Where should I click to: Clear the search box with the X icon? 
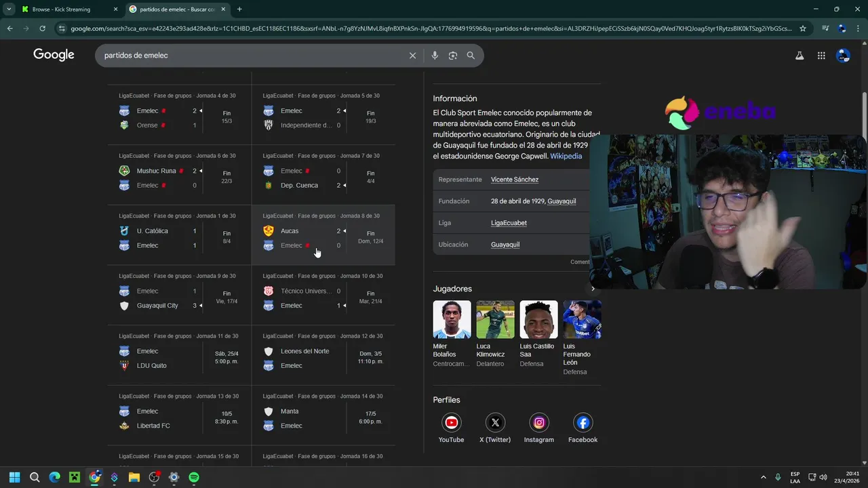(x=412, y=56)
